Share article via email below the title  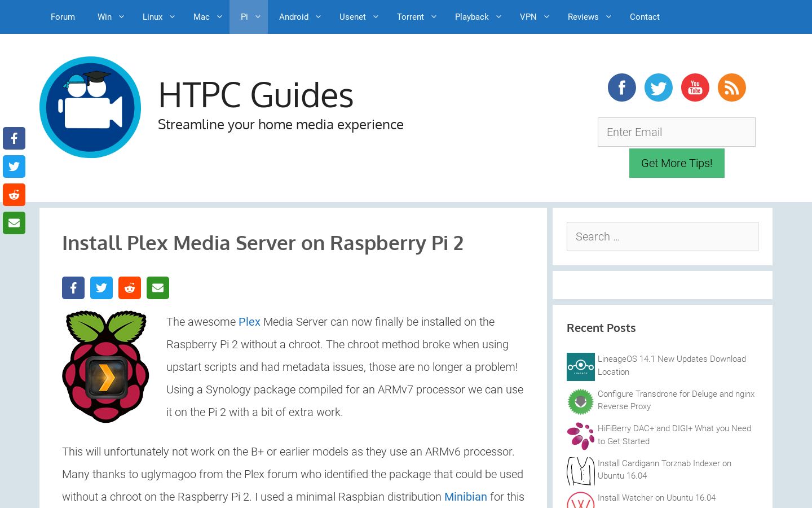tap(158, 288)
